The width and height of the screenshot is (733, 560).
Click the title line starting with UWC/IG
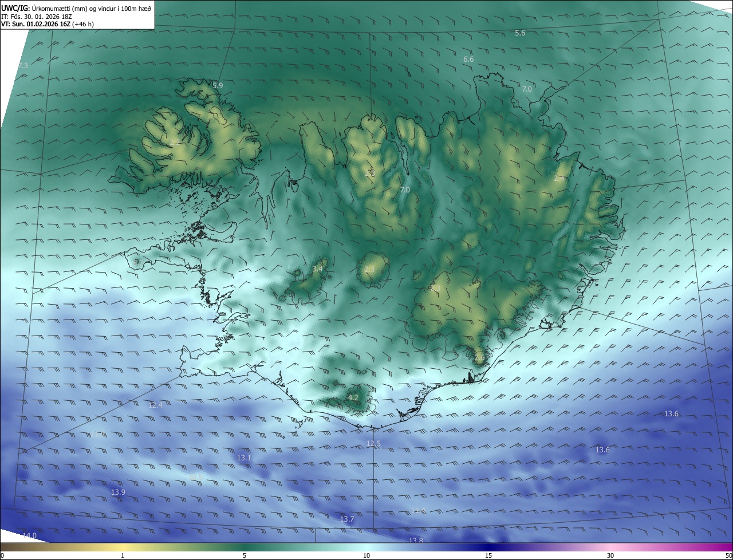(76, 7)
